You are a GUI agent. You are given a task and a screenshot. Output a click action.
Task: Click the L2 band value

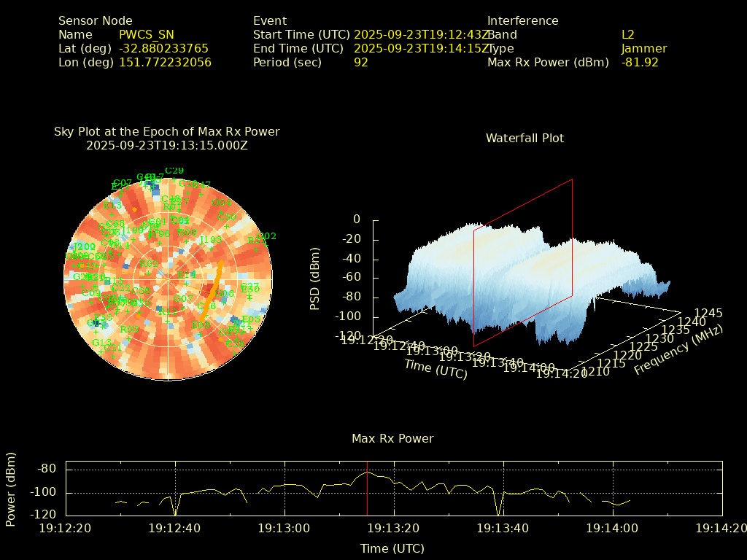click(628, 34)
